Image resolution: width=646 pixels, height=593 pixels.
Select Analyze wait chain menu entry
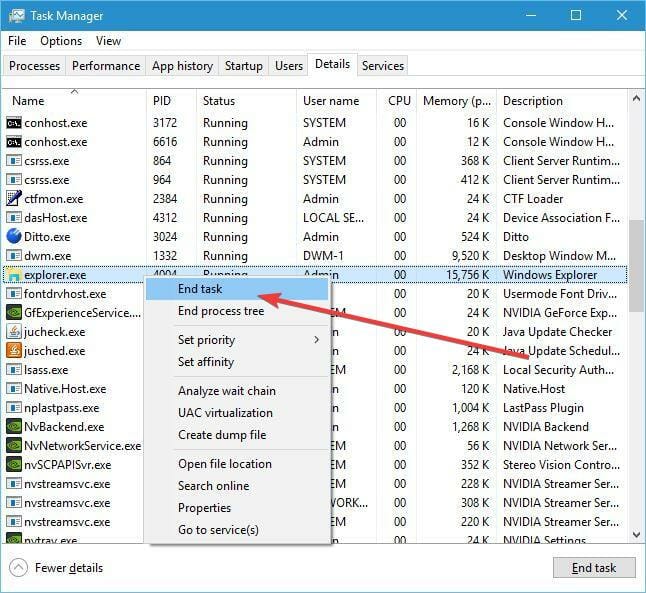(237, 391)
